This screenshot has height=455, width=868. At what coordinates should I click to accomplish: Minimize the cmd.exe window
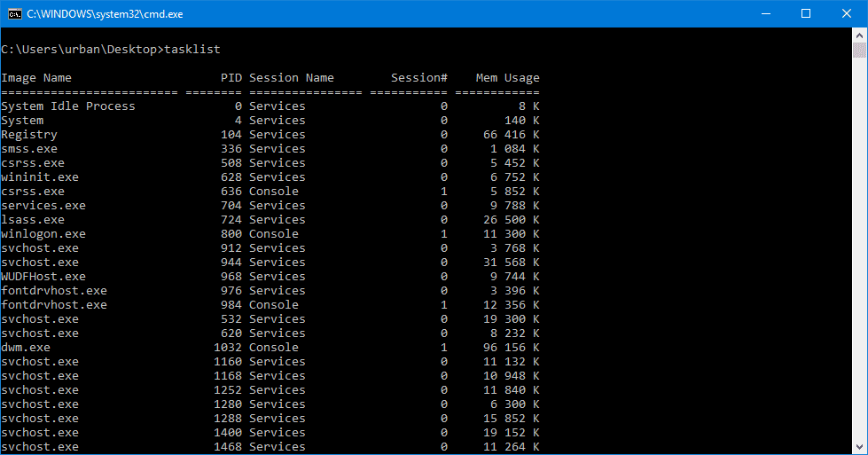pos(766,14)
